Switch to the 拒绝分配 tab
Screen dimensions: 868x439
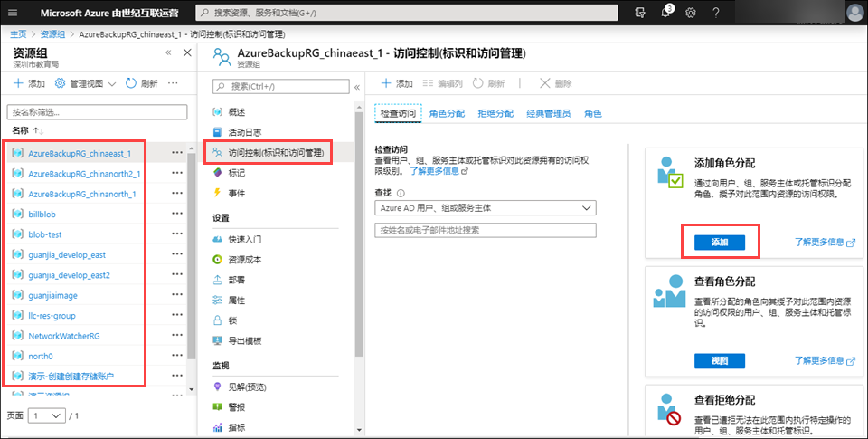pos(495,113)
